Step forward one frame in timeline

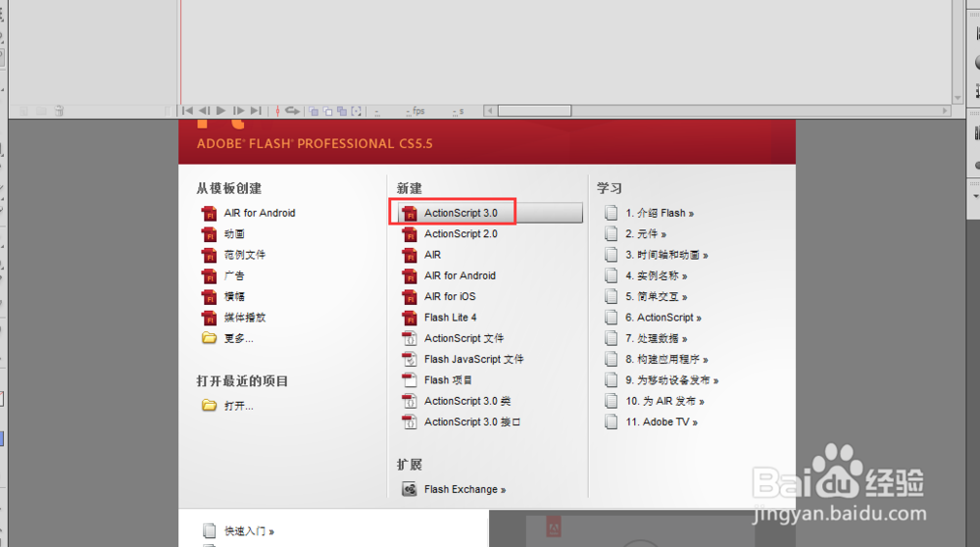(238, 111)
